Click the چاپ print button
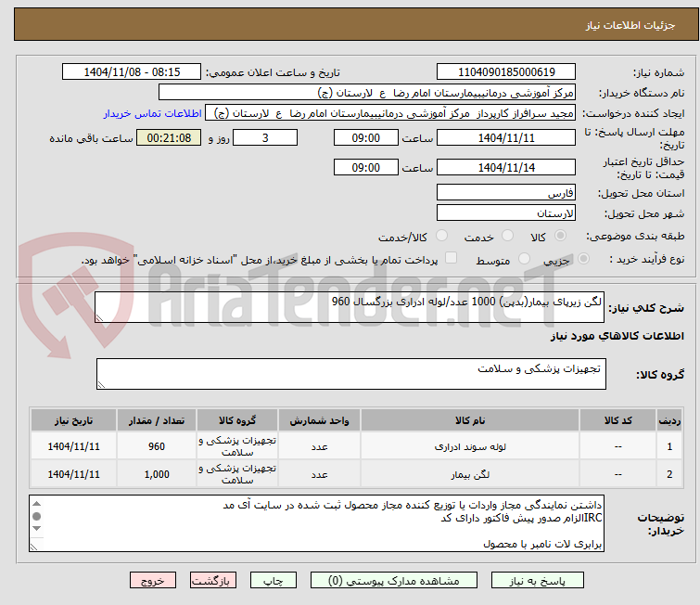This screenshot has width=700, height=605. (273, 581)
